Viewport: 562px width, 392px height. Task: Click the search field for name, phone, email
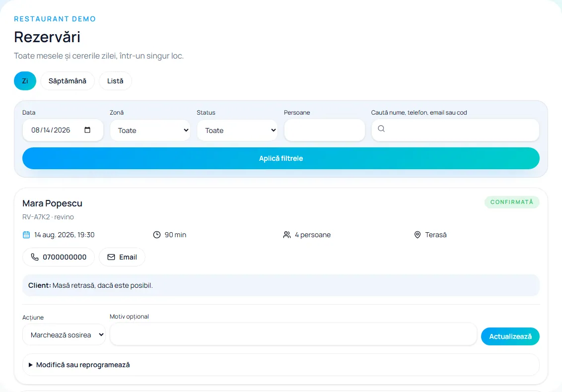455,130
